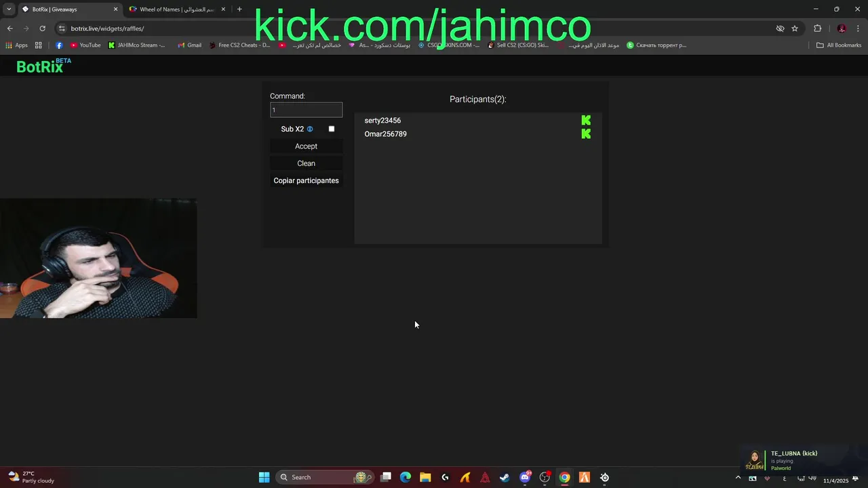Click the Sub X2 info icon
The height and width of the screenshot is (488, 868).
point(310,129)
